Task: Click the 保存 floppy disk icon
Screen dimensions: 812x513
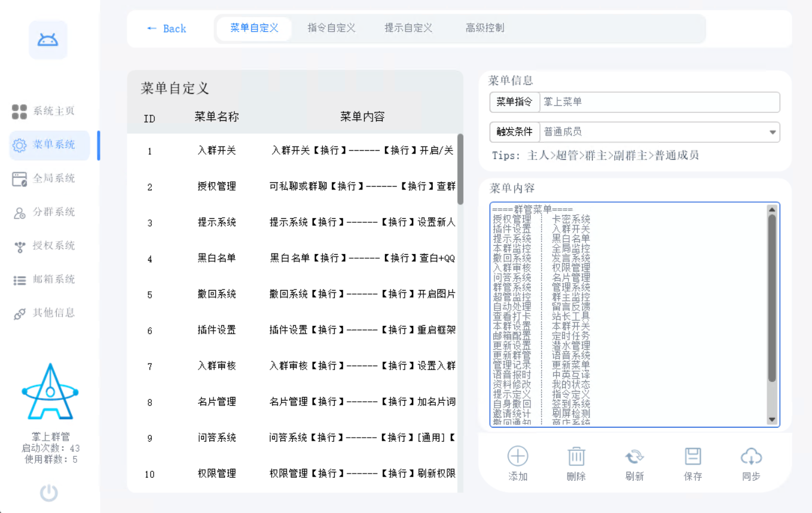Action: (693, 456)
